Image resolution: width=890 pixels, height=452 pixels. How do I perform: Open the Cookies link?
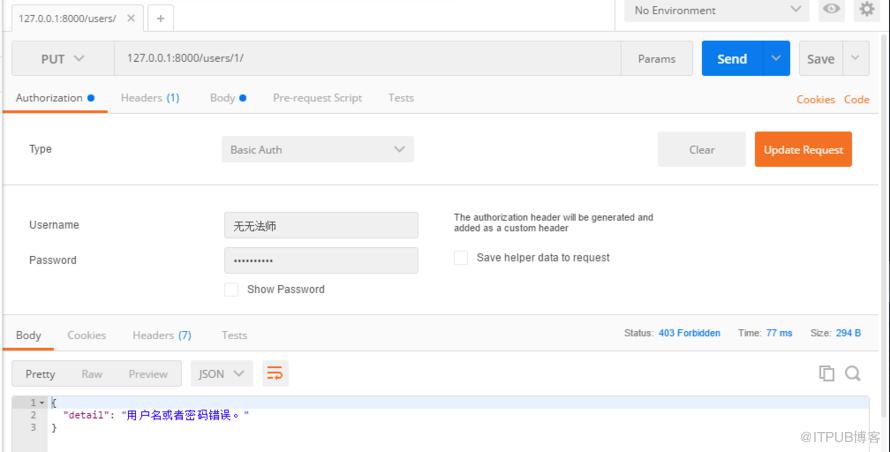815,99
